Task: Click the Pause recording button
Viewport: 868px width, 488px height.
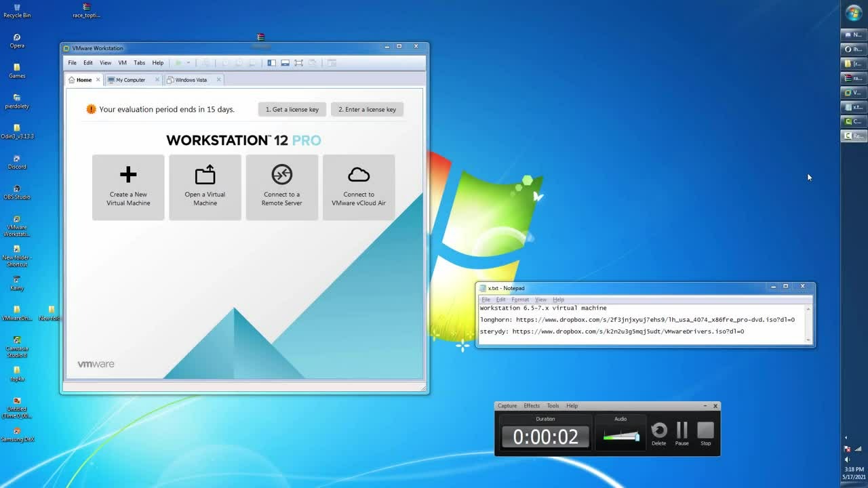Action: coord(682,434)
